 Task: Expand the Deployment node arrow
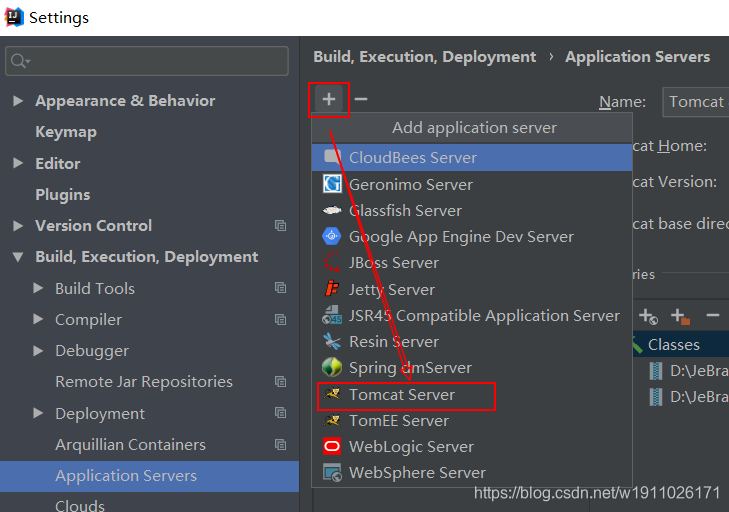tap(38, 413)
